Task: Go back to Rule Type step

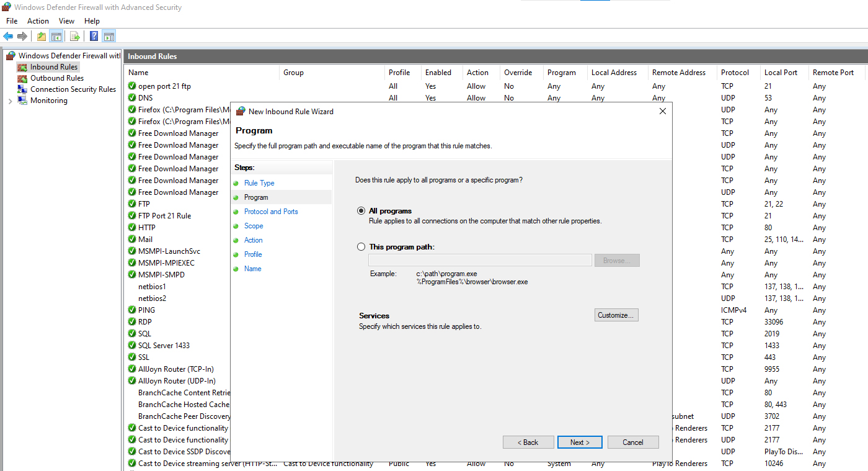Action: pyautogui.click(x=259, y=183)
